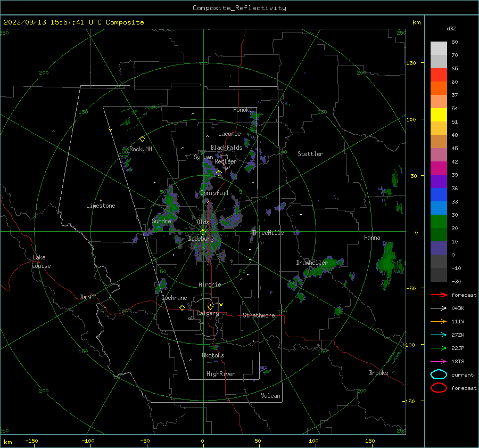
Task: Click the yellow diamond marker near RockyMH
Action: point(142,139)
